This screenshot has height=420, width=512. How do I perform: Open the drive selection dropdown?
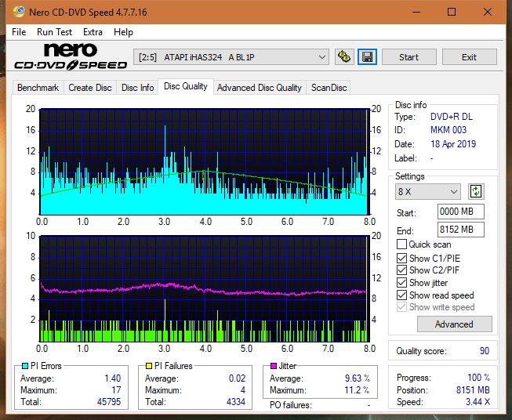point(231,57)
